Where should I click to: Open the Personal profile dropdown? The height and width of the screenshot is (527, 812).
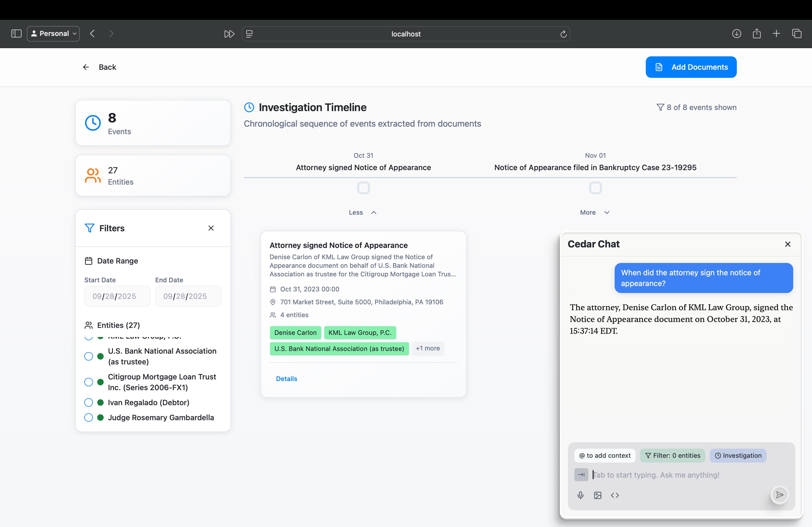click(x=53, y=33)
